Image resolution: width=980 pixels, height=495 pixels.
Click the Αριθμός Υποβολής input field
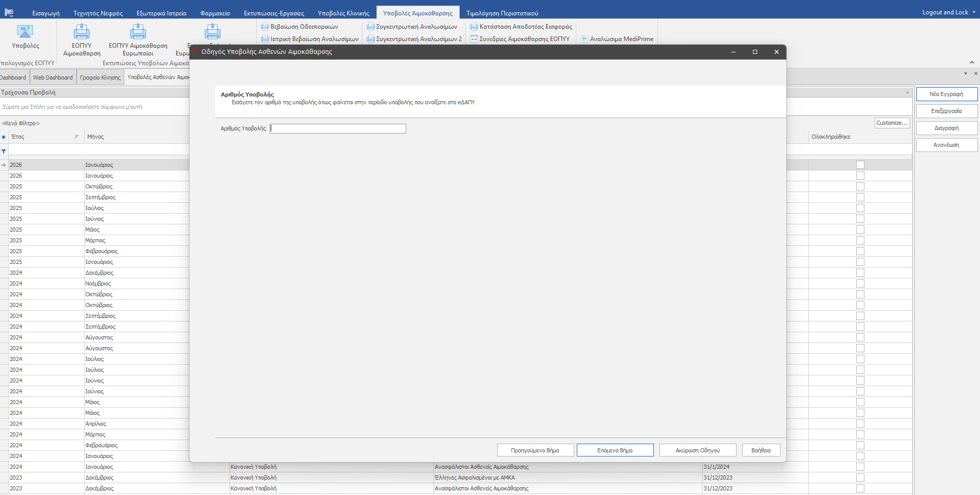(338, 128)
